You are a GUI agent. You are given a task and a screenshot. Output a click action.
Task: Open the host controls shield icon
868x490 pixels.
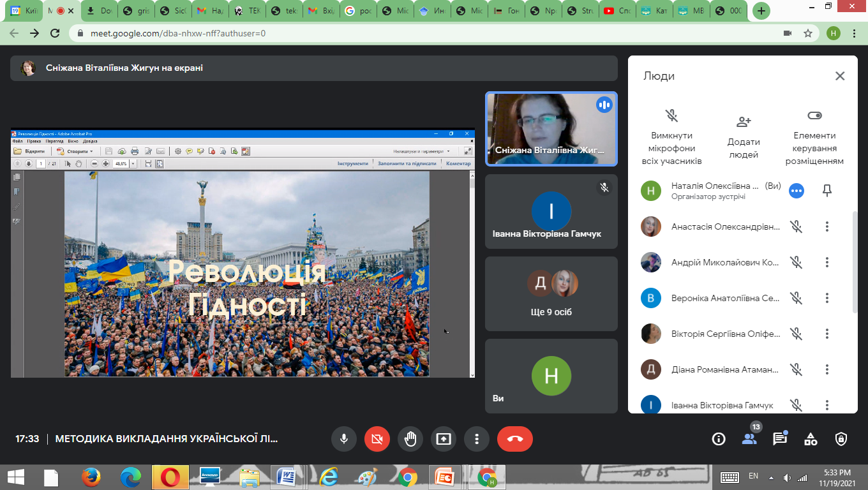coord(841,439)
